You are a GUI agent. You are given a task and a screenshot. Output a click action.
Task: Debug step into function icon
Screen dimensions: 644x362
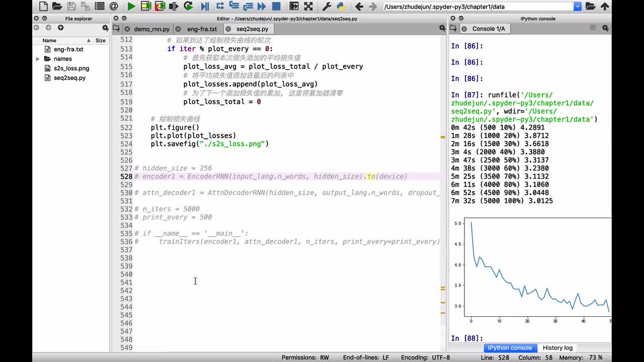tap(233, 7)
